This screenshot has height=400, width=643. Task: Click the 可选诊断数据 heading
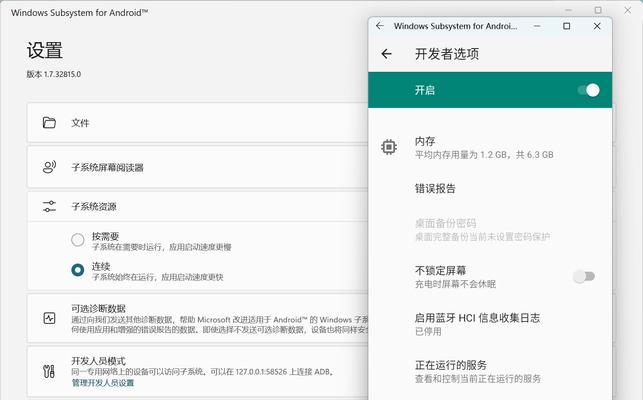[98, 308]
